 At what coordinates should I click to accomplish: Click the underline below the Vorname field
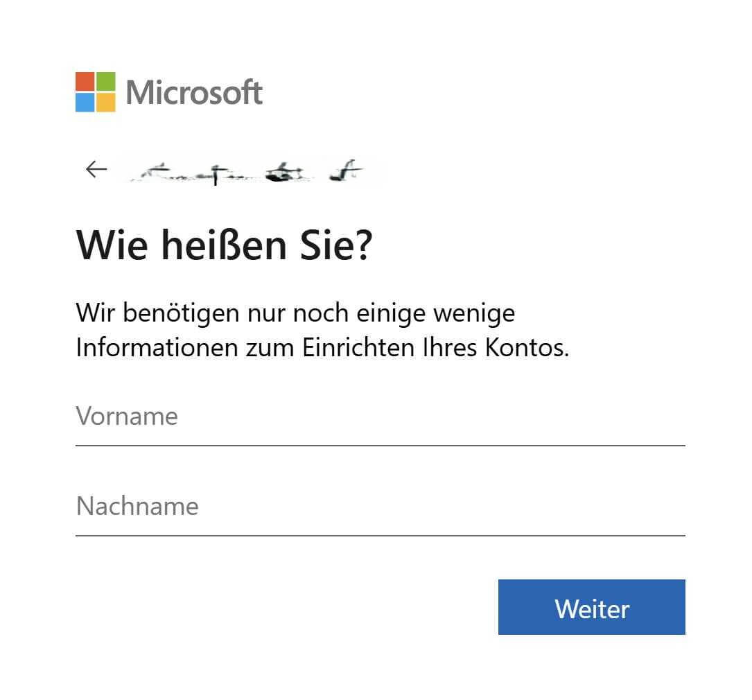pyautogui.click(x=381, y=444)
